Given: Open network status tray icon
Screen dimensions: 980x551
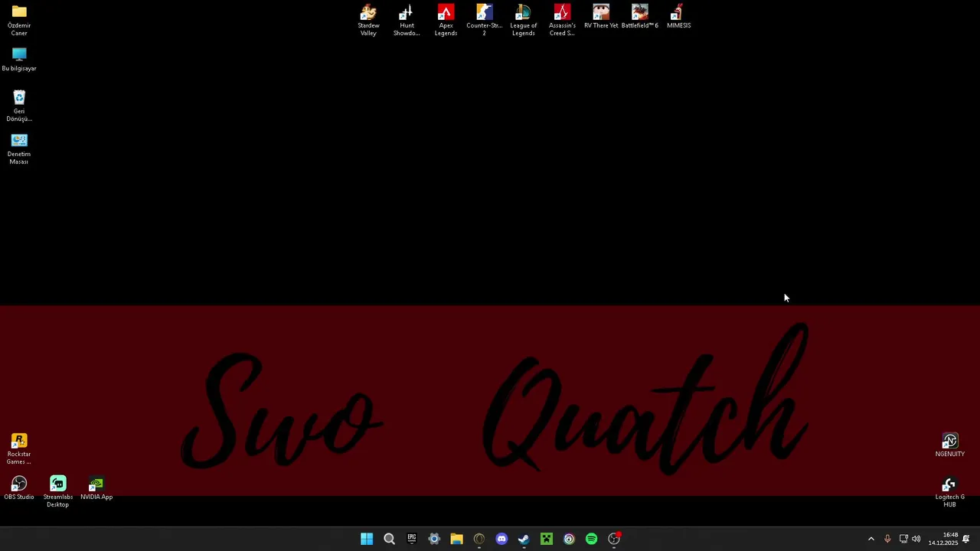Looking at the screenshot, I should tap(903, 539).
